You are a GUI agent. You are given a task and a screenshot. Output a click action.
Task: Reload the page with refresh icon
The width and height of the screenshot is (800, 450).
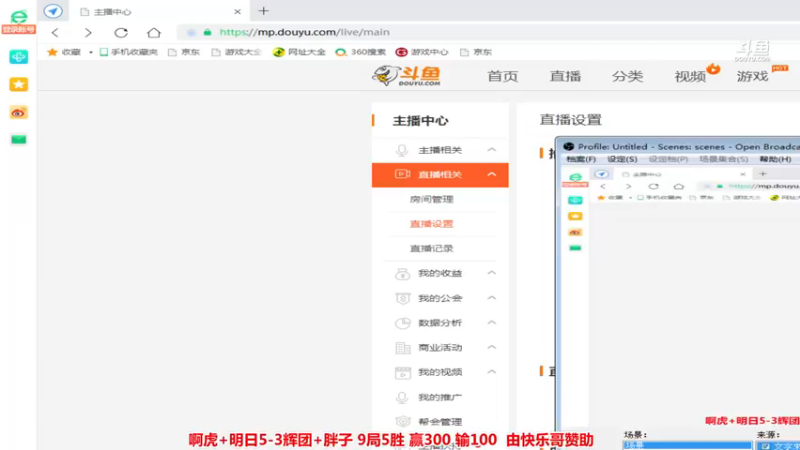point(121,33)
